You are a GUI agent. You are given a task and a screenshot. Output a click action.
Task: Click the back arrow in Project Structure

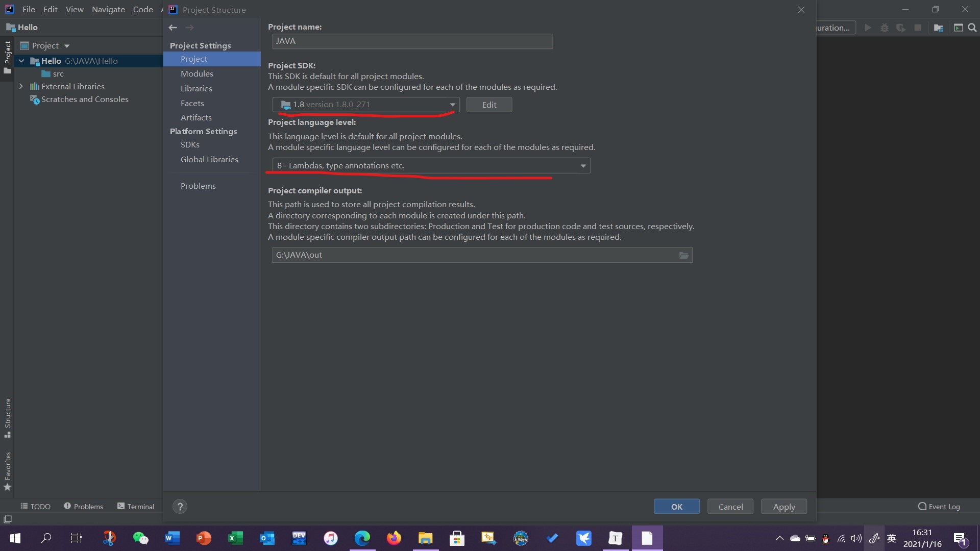(x=173, y=28)
